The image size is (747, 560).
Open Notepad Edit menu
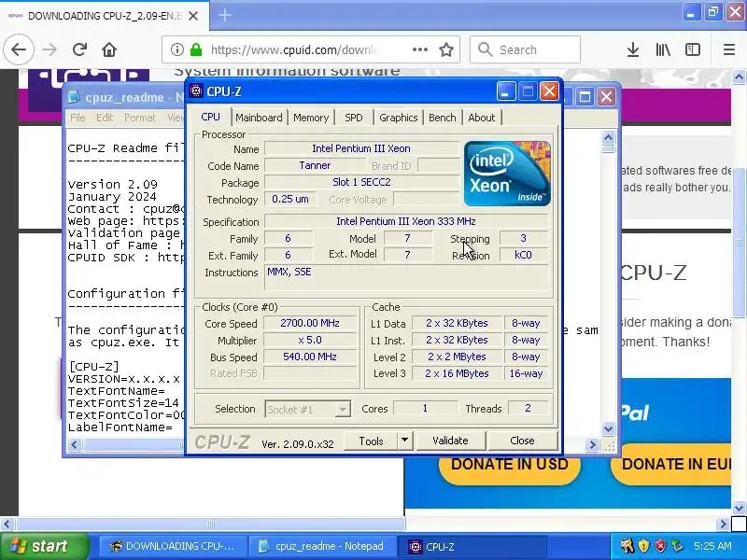click(x=105, y=118)
